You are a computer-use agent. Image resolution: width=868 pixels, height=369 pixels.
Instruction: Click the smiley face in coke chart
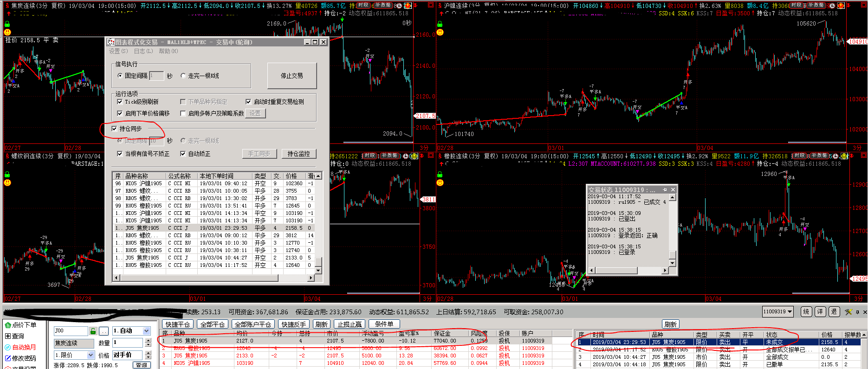pyautogui.click(x=7, y=32)
